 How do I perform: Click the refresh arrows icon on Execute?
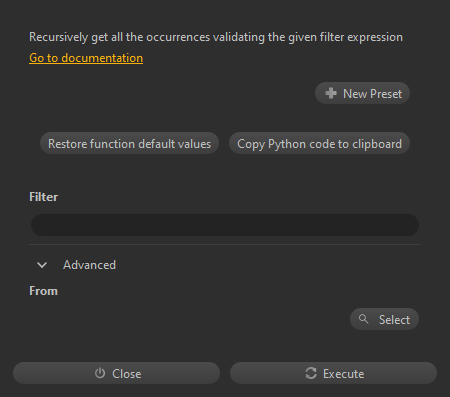[x=311, y=373]
